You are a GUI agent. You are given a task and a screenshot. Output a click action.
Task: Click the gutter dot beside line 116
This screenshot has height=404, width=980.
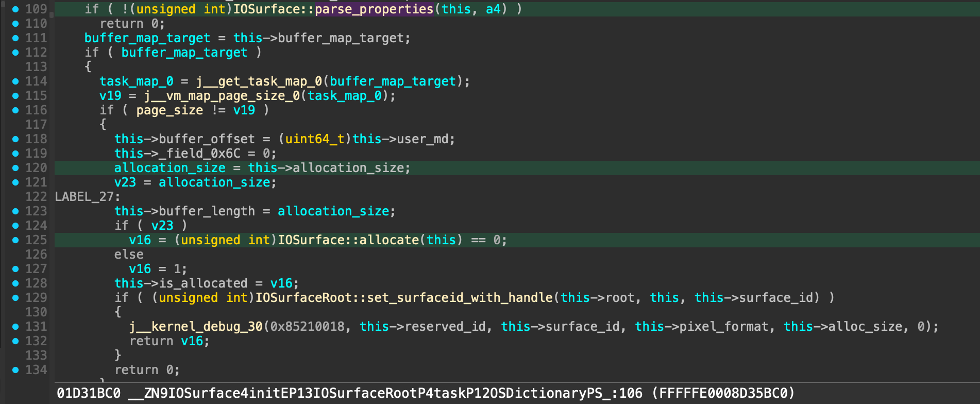[15, 110]
